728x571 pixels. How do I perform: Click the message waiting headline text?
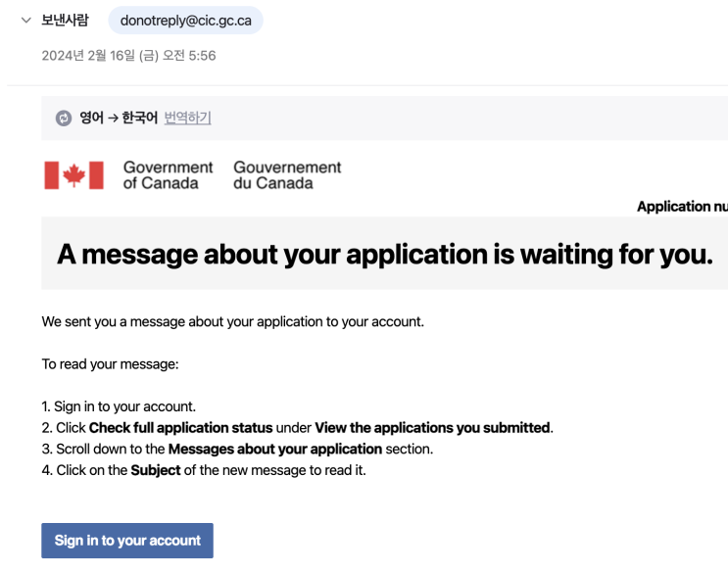[x=384, y=254]
